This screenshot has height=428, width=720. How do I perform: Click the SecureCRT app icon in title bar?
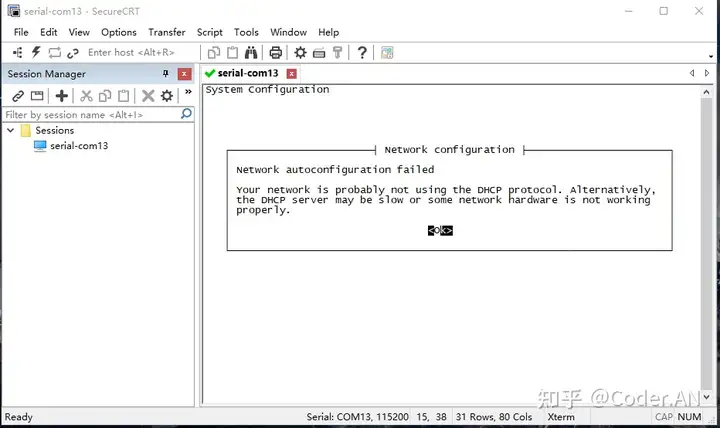point(14,11)
